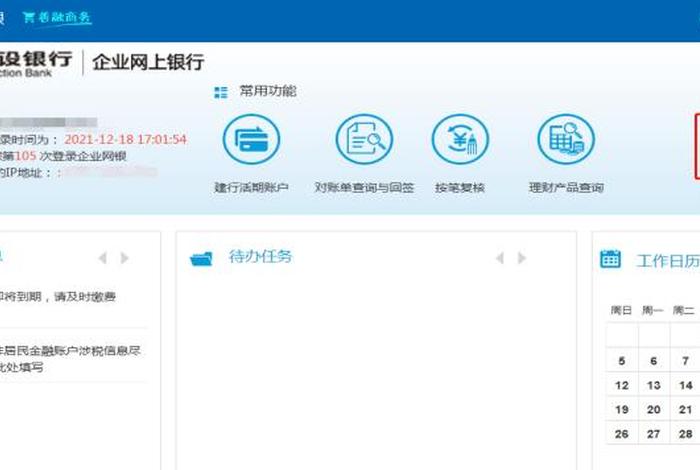This screenshot has width=700, height=470.
Task: Select the 按笔复核 yuan review icon
Action: point(460,139)
